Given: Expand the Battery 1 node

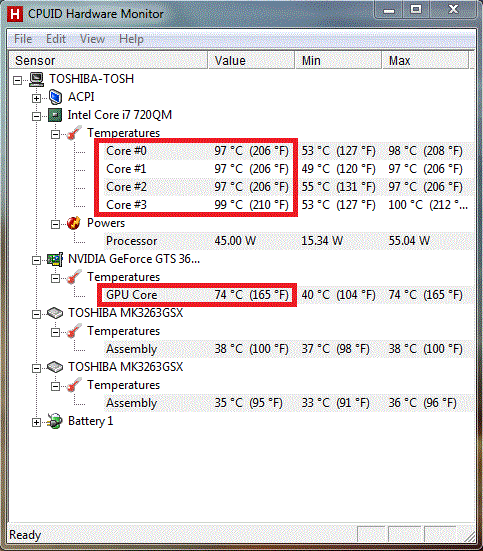Looking at the screenshot, I should tap(36, 422).
